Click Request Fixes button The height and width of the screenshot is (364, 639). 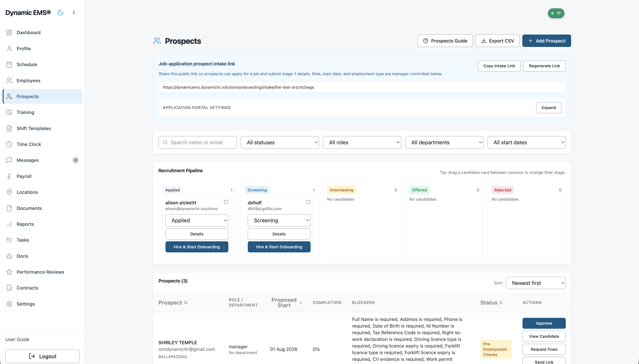point(544,349)
